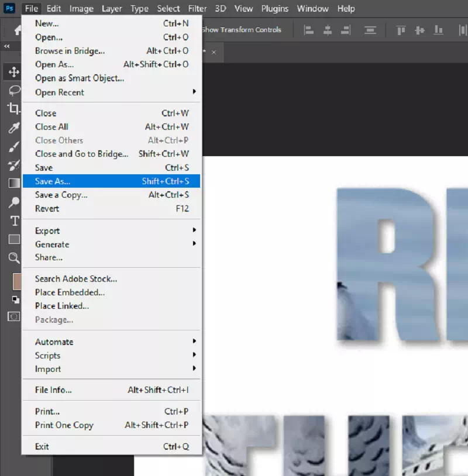Toggle Quick Mask mode
468x476 pixels.
(13, 316)
